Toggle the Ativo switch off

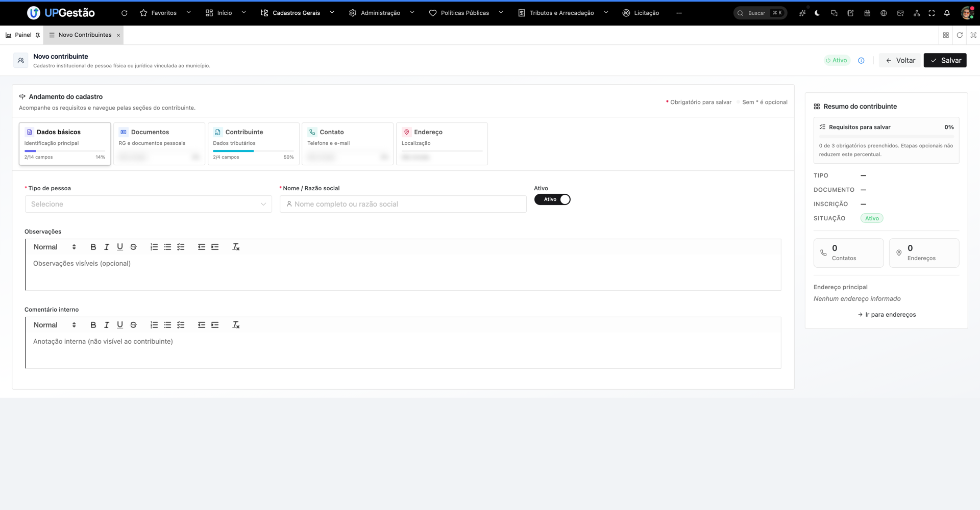tap(552, 199)
